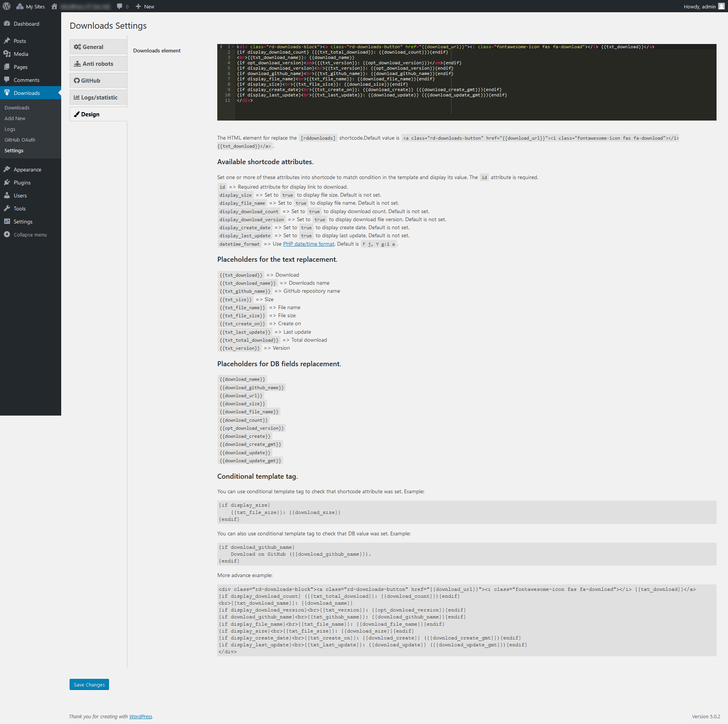Click the WordPress logo icon
Screen dimensions: 728x724
[x=7, y=7]
